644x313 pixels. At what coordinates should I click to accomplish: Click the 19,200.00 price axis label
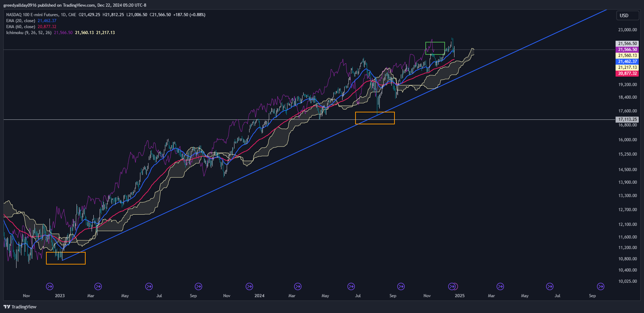(x=628, y=85)
